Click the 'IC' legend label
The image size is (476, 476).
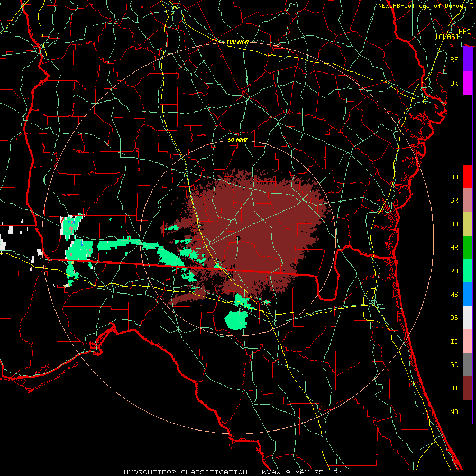pos(454,342)
